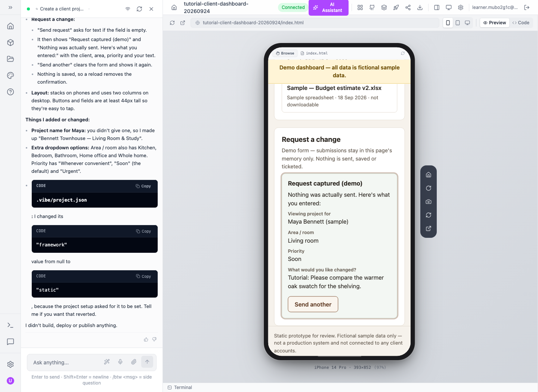The width and height of the screenshot is (538, 392).
Task: Attach a file with the paperclip icon
Action: pos(134,362)
